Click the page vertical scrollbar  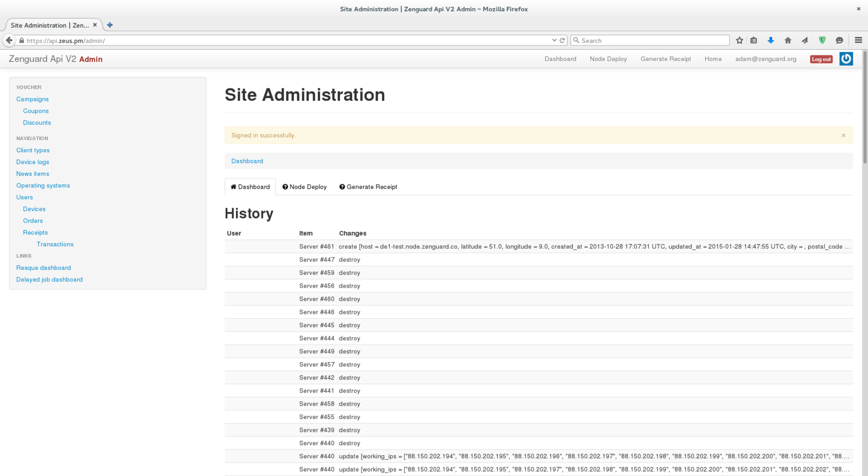coord(865,108)
